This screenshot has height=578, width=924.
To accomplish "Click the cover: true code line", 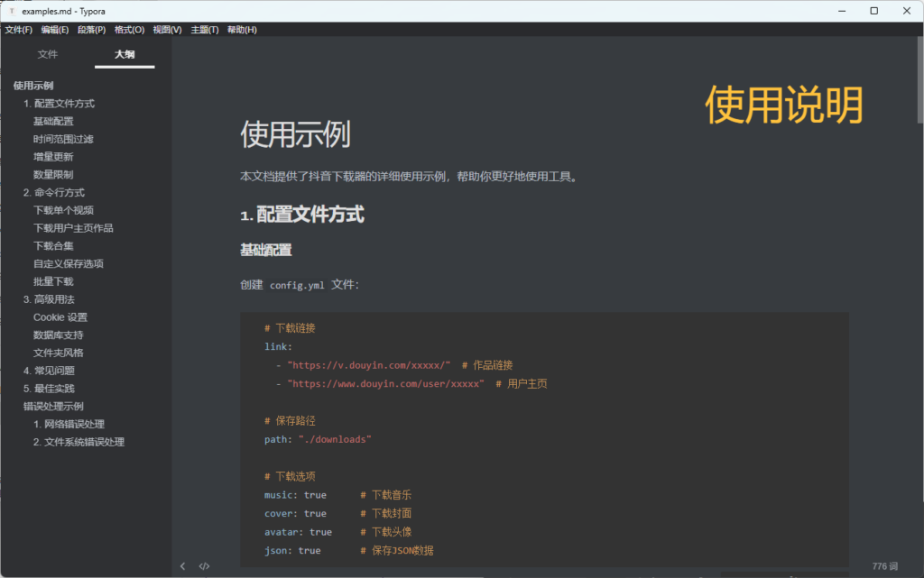I will point(295,514).
